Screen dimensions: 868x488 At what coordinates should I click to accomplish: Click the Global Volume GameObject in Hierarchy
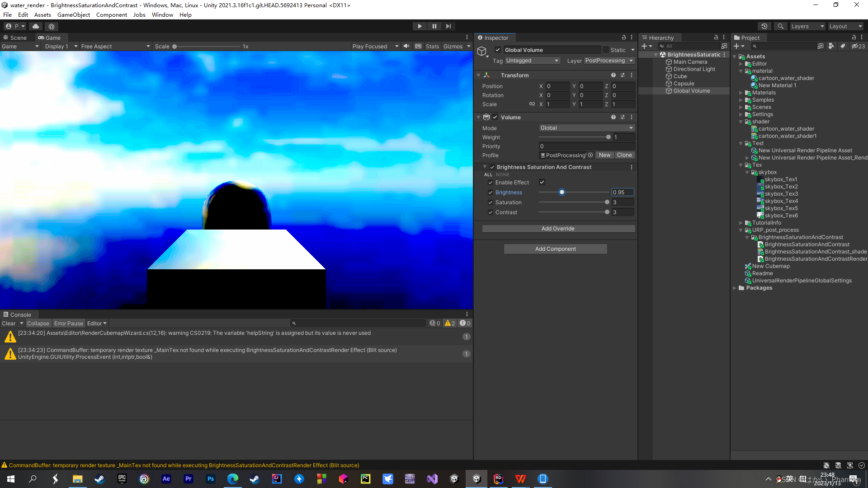pos(692,90)
